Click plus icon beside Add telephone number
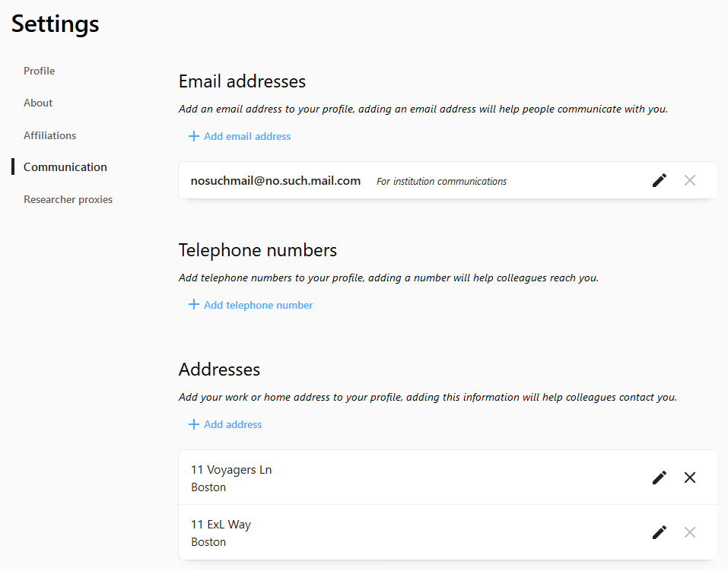728x571 pixels. [x=194, y=305]
